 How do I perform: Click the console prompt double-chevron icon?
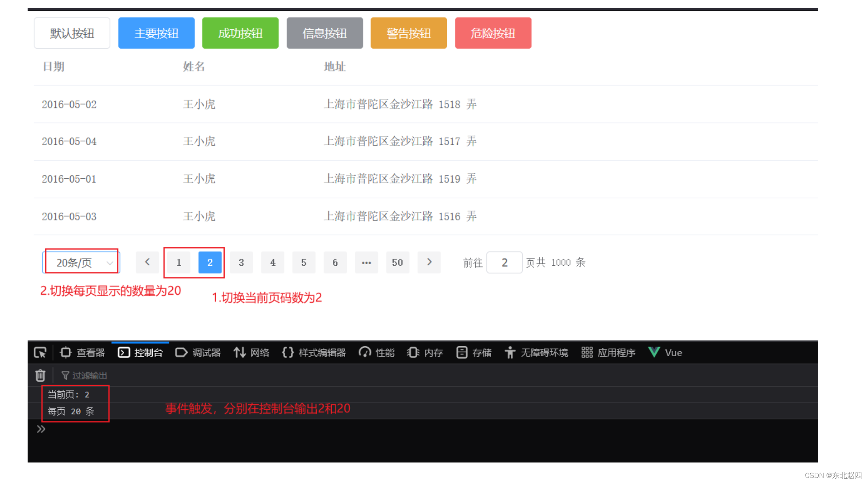pyautogui.click(x=41, y=429)
